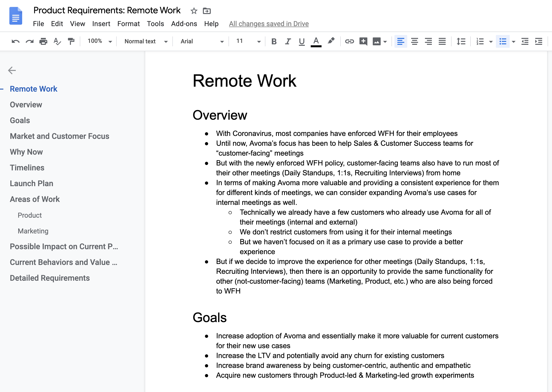Image resolution: width=552 pixels, height=392 pixels.
Task: Click All changes saved in Drive link
Action: (x=269, y=24)
